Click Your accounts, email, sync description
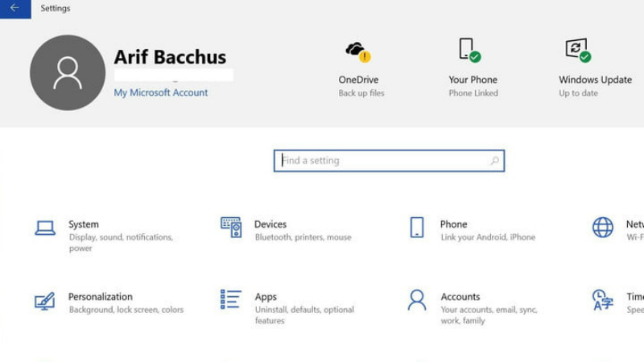Screen dimensions: 644x362 (489, 315)
